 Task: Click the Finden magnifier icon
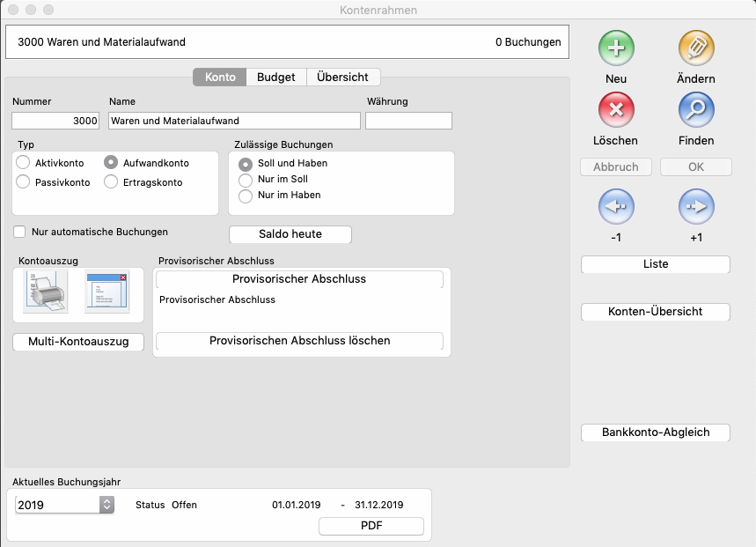(695, 110)
